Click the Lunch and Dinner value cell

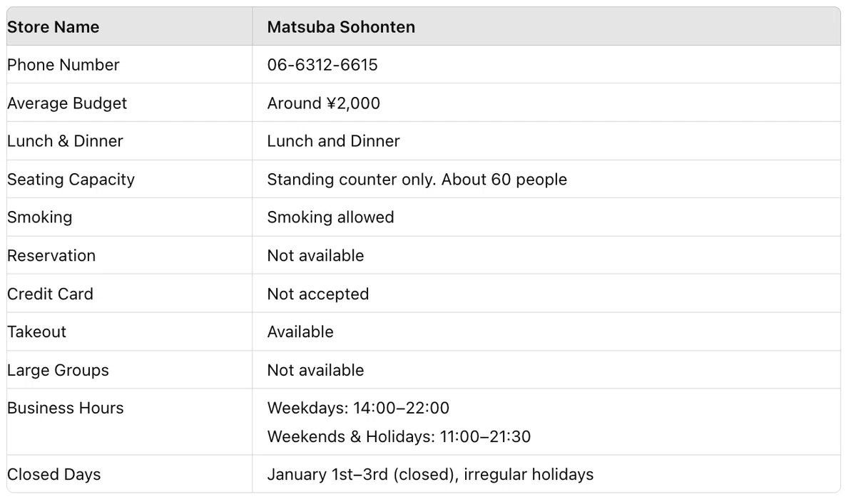(x=546, y=141)
